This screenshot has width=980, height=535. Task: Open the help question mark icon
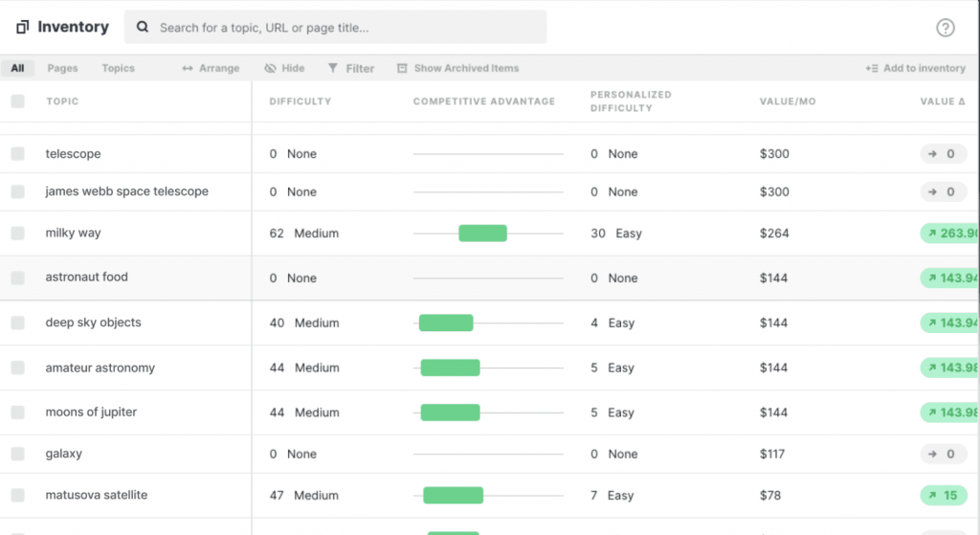point(945,28)
